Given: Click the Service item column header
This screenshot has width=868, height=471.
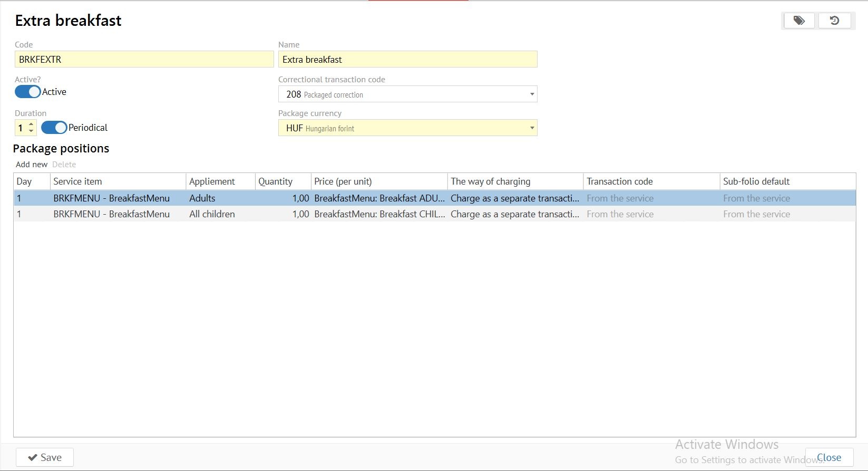Looking at the screenshot, I should (x=78, y=181).
